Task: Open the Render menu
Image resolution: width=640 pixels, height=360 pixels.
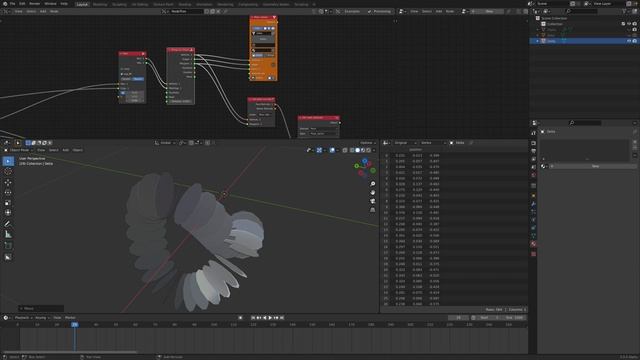Action: coord(35,4)
